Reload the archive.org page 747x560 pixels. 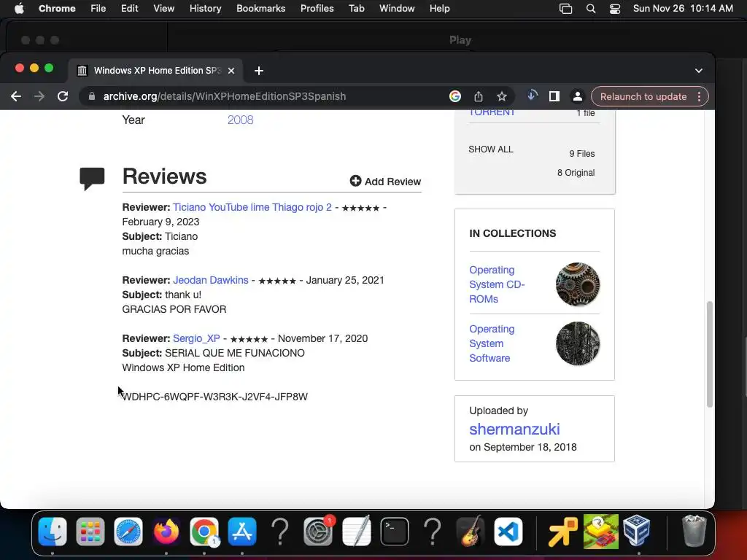(x=63, y=96)
